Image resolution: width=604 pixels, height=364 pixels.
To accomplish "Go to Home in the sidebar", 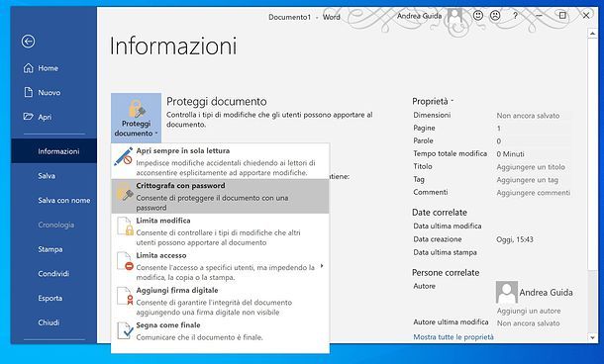I will click(x=53, y=68).
